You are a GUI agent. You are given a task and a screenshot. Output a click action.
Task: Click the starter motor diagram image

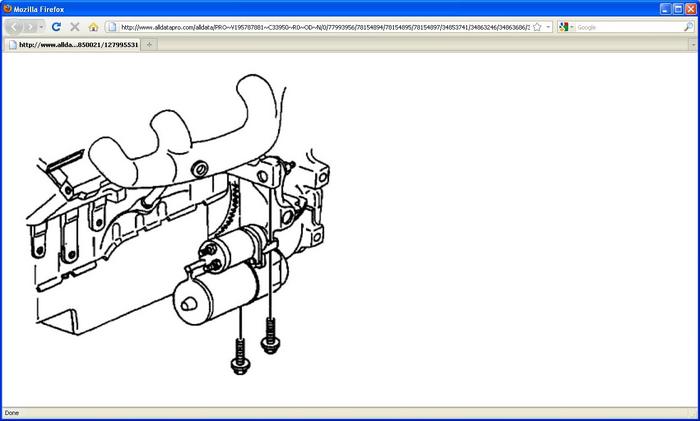coord(179,224)
